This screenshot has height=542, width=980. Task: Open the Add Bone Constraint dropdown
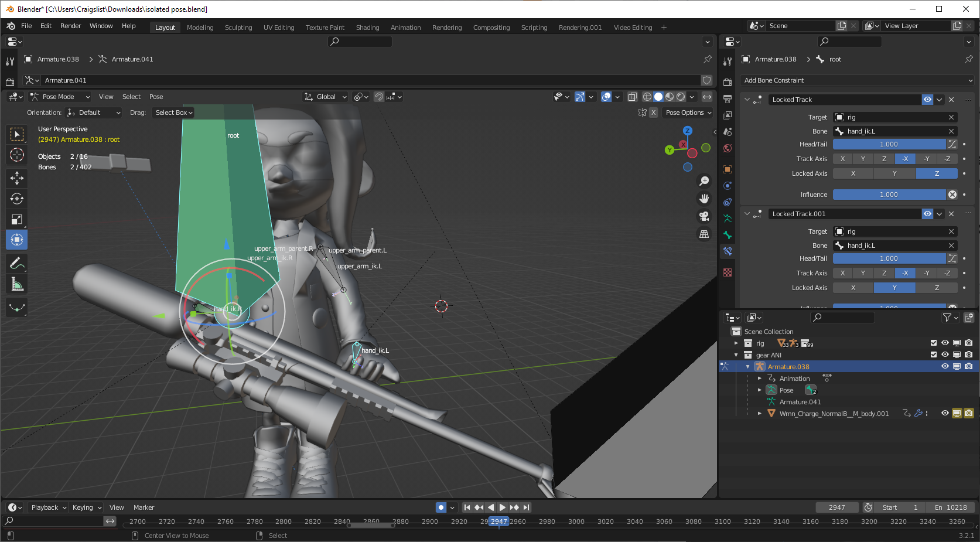858,80
